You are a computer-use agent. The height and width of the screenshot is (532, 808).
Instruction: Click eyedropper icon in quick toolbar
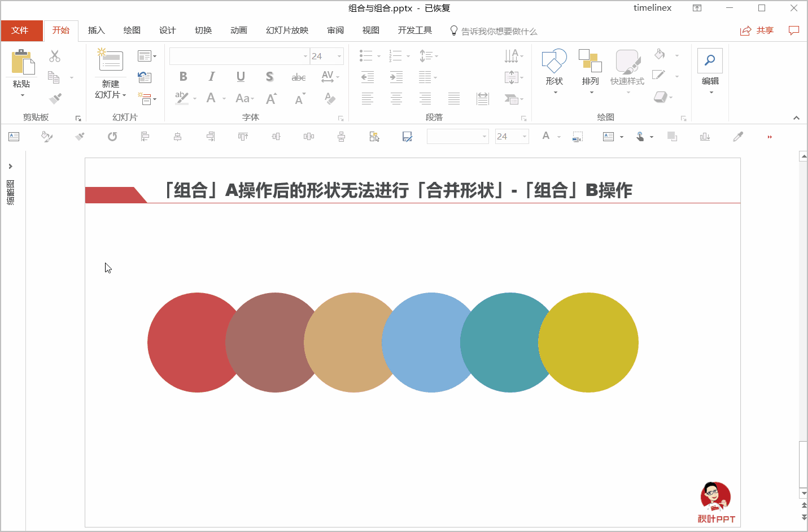coord(738,137)
